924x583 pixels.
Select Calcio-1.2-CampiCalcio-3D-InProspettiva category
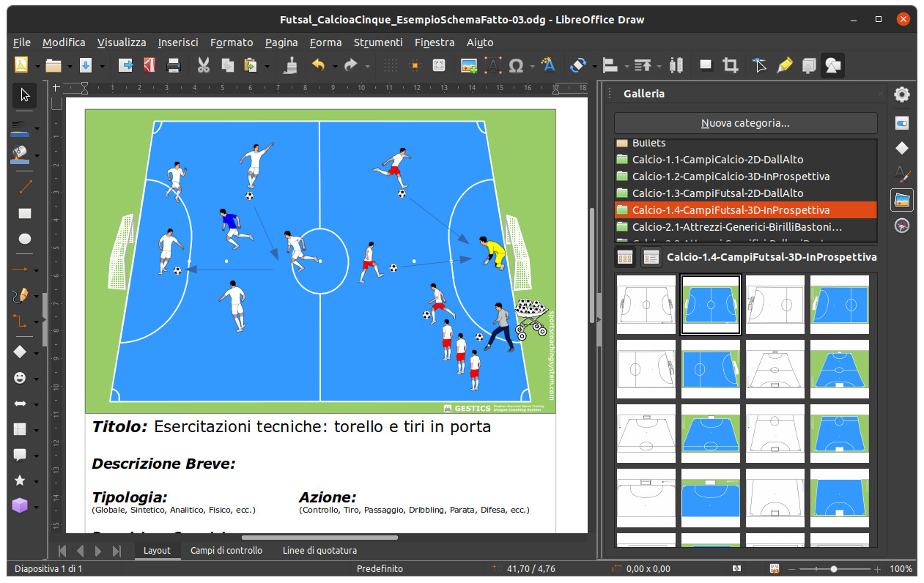(745, 177)
